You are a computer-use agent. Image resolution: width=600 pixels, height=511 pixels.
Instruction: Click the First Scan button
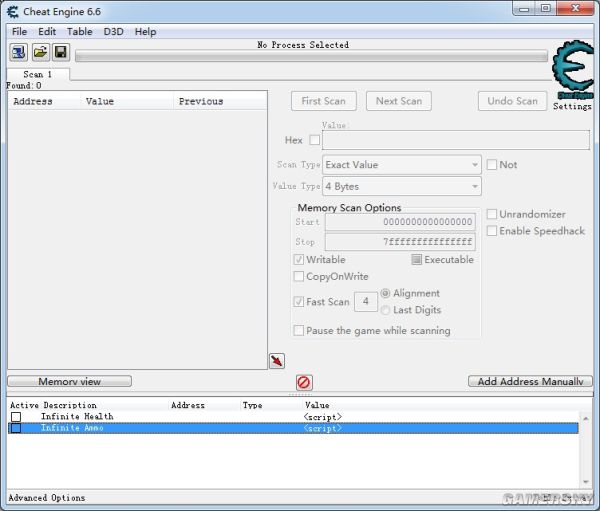(324, 101)
